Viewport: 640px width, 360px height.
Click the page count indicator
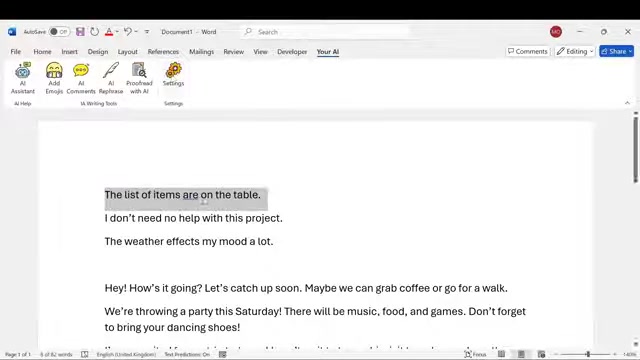pos(18,354)
